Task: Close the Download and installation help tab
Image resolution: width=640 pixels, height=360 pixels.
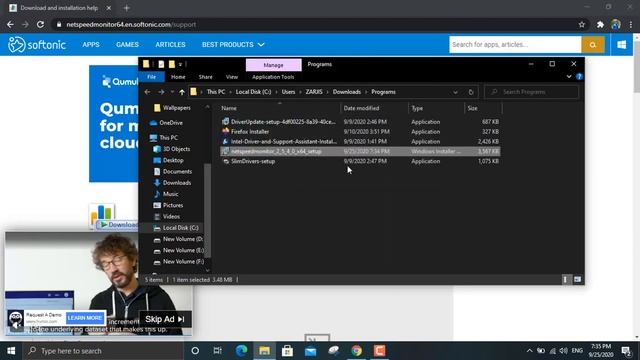Action: [x=109, y=8]
